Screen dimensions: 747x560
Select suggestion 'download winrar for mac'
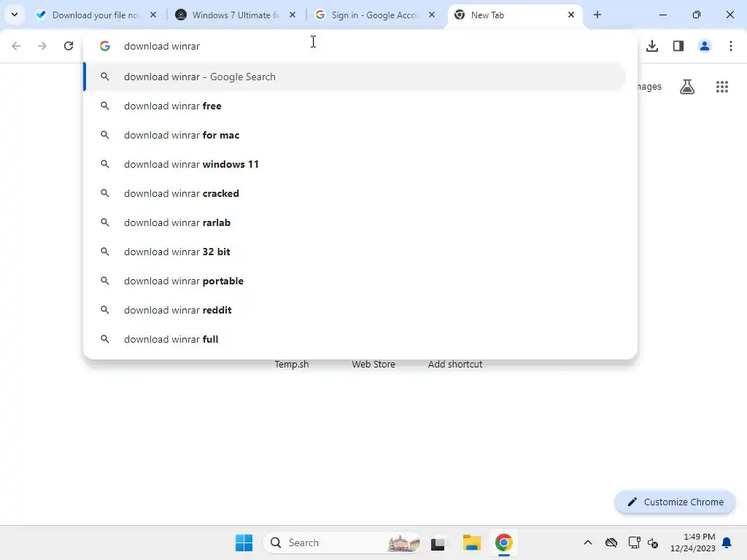click(x=355, y=135)
